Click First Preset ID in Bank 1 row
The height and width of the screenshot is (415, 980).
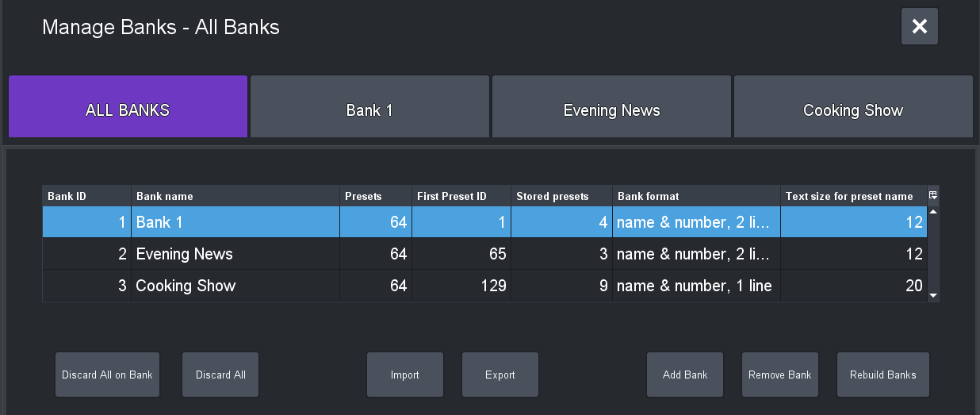coord(461,222)
